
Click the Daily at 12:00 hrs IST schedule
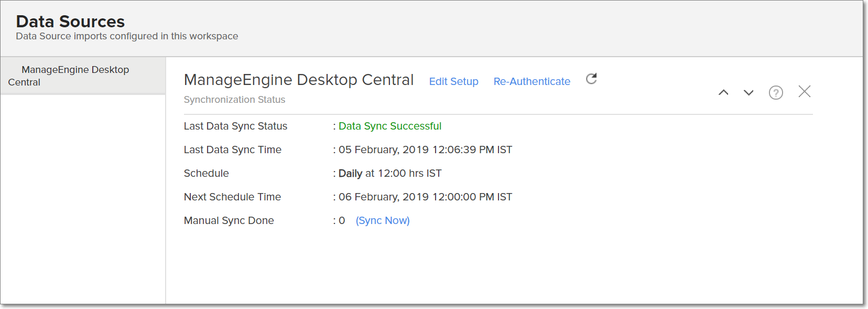(x=390, y=173)
